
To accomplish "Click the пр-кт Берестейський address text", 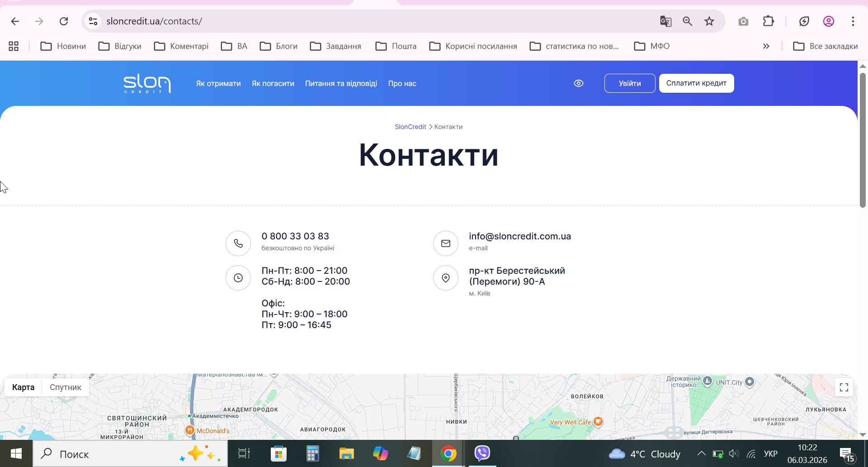I will 517,276.
